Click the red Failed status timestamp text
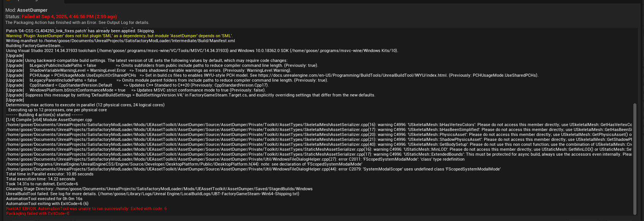Viewport: 644px width, 221px height. [x=69, y=17]
